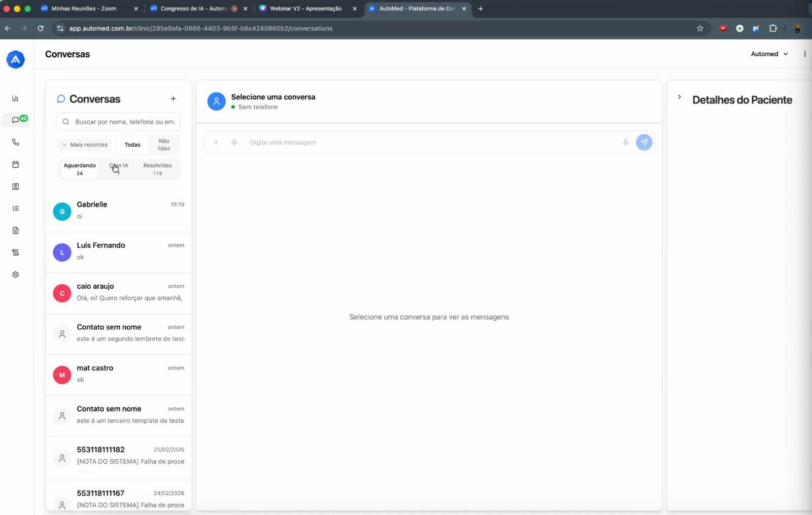This screenshot has width=812, height=515.
Task: Open the Automed clinic dropdown
Action: point(769,54)
